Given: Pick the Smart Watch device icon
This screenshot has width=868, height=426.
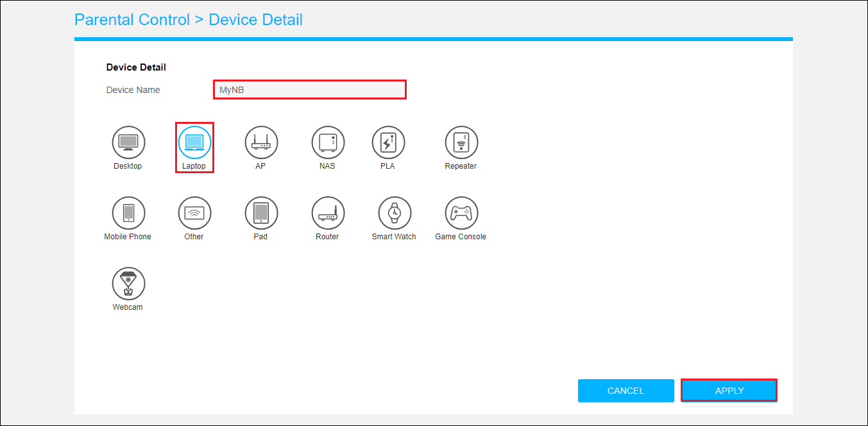Looking at the screenshot, I should click(395, 213).
